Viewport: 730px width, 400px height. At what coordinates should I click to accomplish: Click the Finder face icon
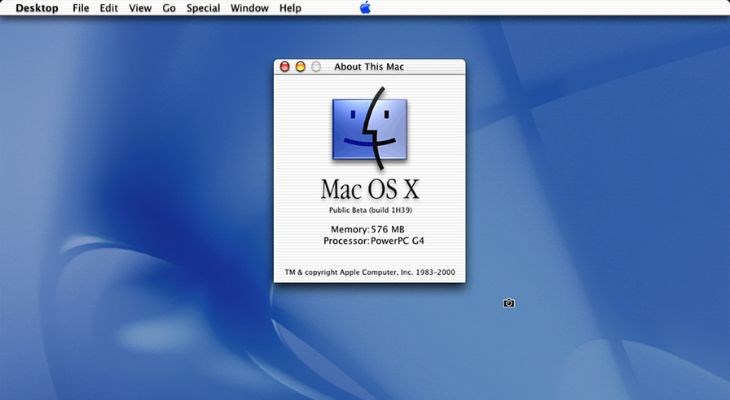point(370,128)
